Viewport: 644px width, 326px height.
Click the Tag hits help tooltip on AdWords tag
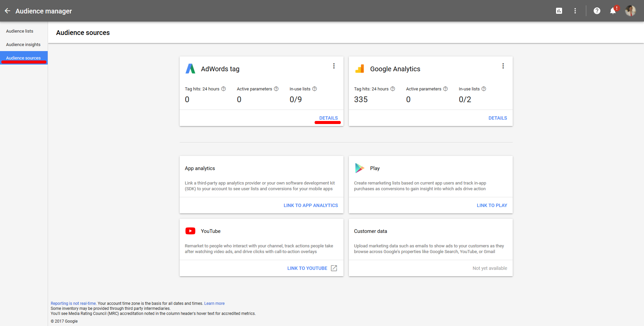[223, 89]
